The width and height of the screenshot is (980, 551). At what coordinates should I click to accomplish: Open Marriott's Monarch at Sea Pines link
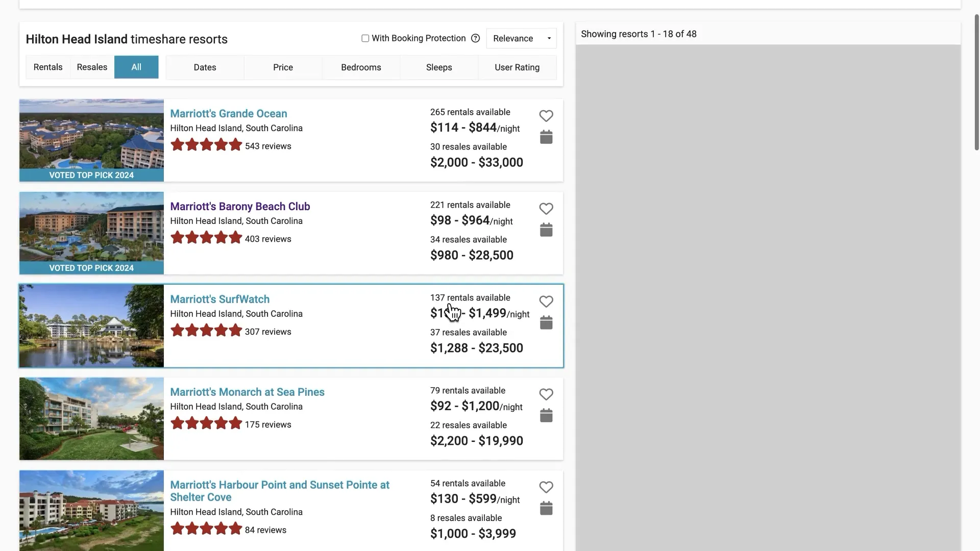tap(247, 392)
